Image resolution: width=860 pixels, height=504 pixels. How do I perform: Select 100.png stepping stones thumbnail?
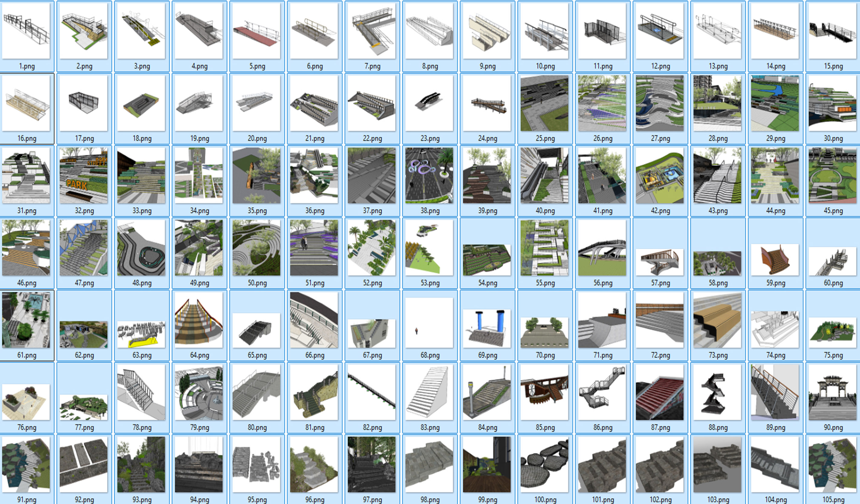click(545, 464)
